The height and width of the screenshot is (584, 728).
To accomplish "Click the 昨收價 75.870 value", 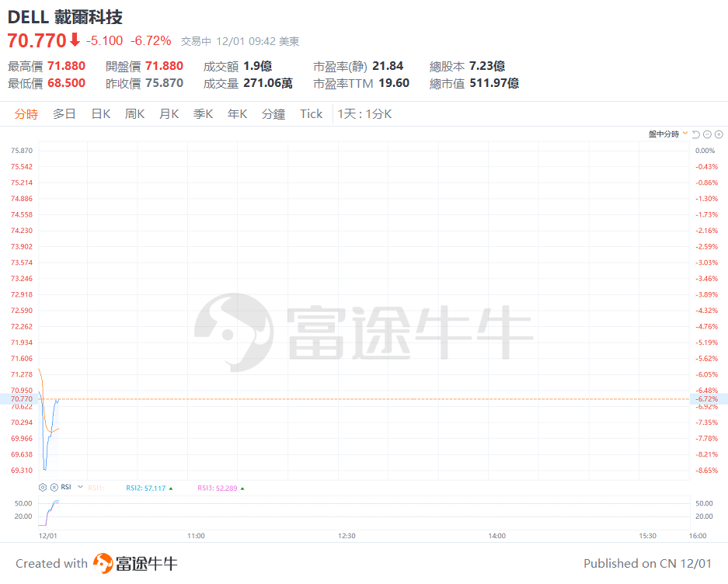I will coord(165,83).
